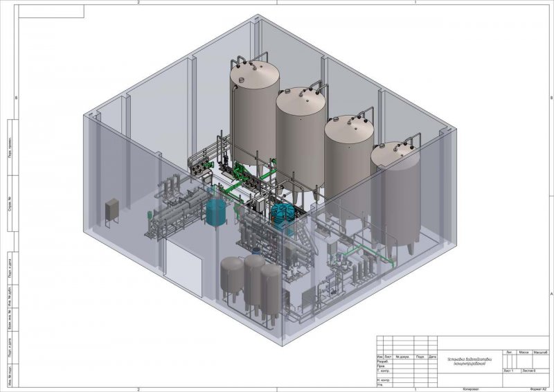Click the 'Н. контр.' row label
This screenshot has height=392, width=554.
pos(384,380)
